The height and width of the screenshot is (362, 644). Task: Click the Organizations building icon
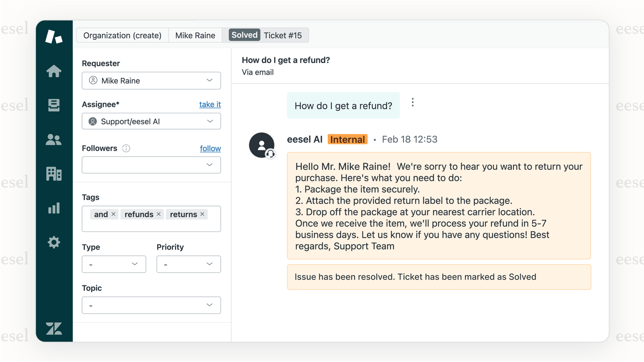click(x=54, y=174)
